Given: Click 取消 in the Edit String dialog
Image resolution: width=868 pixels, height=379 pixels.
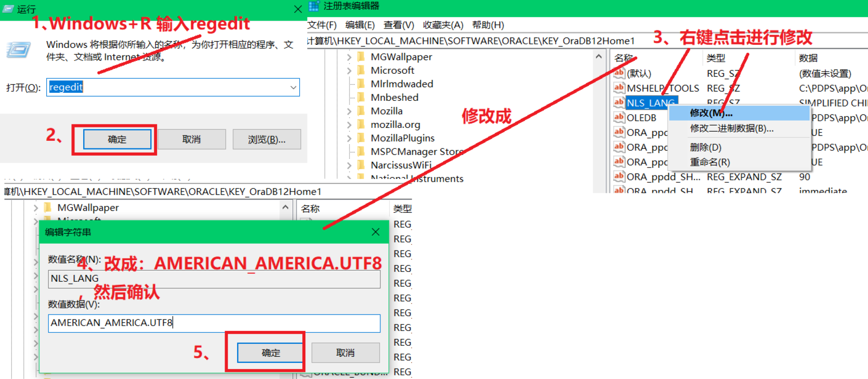Looking at the screenshot, I should pyautogui.click(x=345, y=352).
